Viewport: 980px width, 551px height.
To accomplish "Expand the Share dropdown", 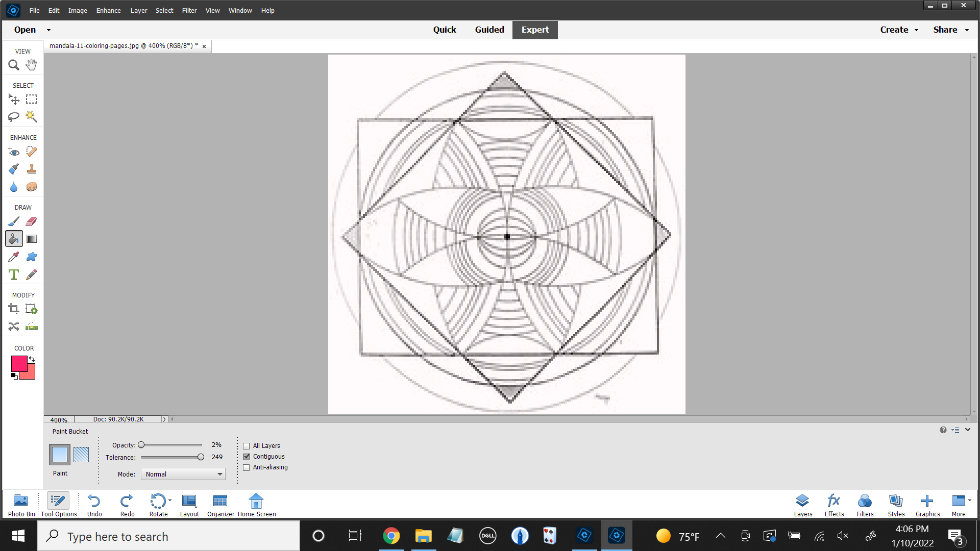I will point(950,30).
